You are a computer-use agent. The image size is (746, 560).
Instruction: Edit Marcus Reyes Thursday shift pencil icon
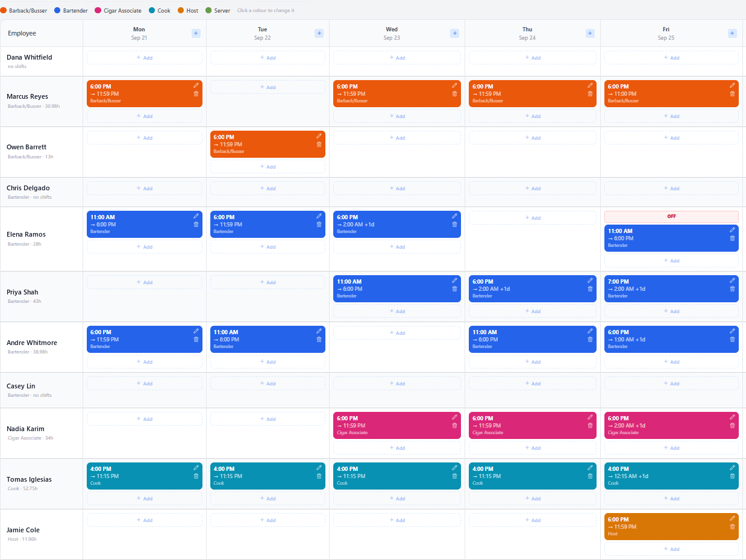[x=590, y=86]
